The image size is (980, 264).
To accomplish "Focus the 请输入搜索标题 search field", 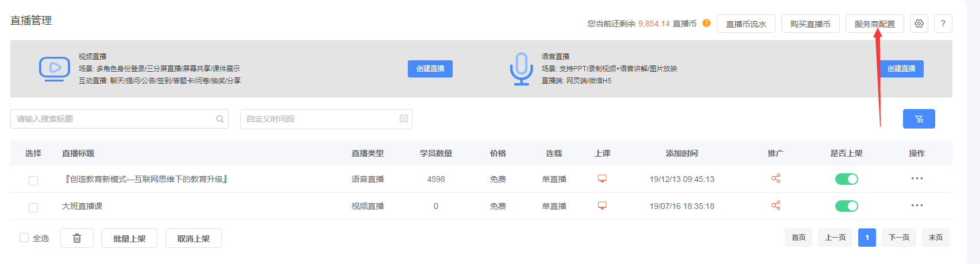I will (119, 119).
